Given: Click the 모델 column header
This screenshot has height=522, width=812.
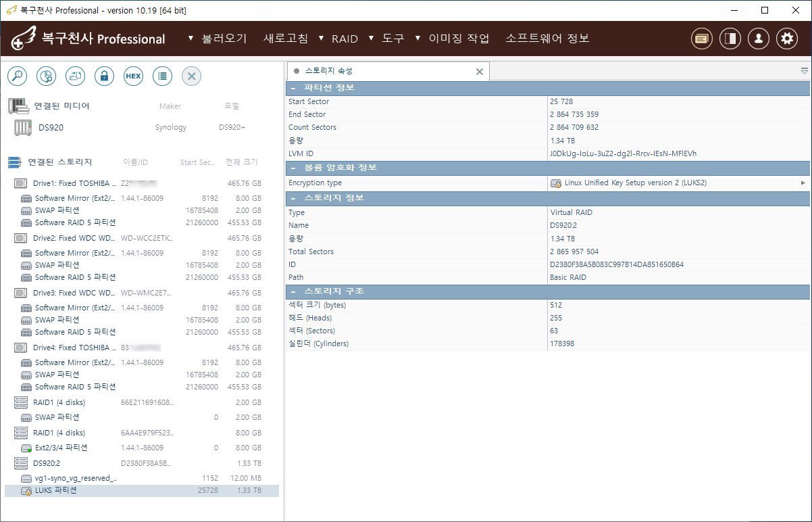Looking at the screenshot, I should pos(232,106).
